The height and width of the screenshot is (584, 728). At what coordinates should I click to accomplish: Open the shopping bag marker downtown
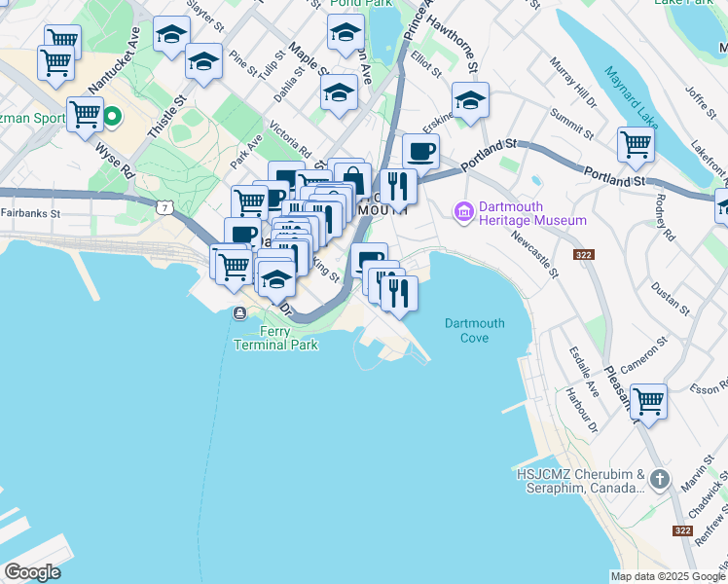point(352,179)
